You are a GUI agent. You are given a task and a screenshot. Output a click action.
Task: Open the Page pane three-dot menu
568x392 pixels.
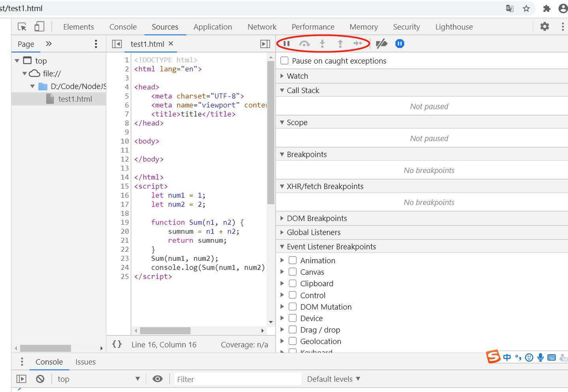click(96, 44)
